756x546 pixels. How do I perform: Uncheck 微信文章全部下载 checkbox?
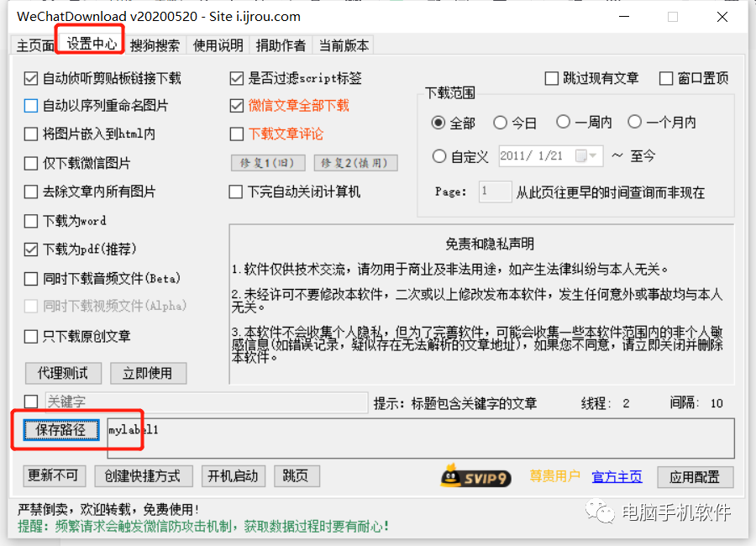[x=237, y=106]
